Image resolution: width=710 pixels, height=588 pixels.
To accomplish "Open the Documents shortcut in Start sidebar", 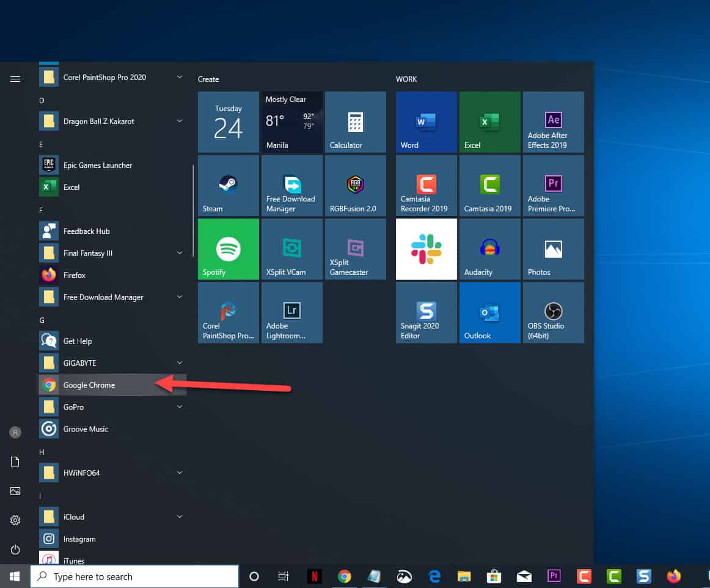I will click(15, 462).
